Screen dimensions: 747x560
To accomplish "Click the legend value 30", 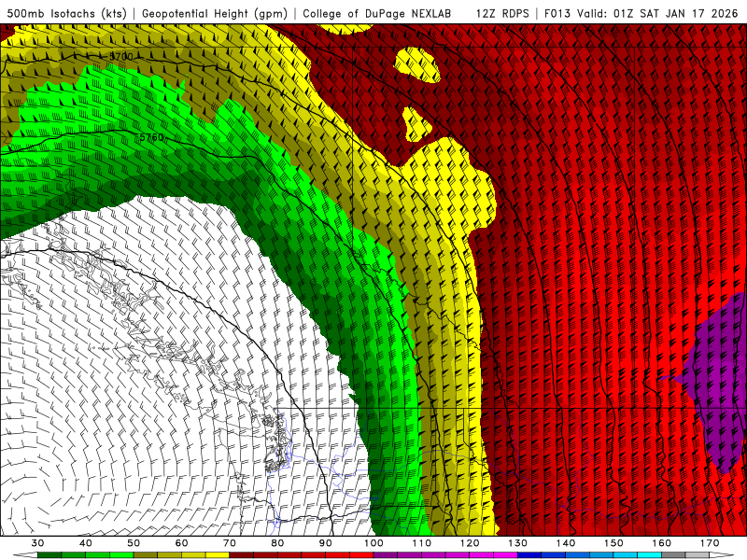I will [37, 543].
